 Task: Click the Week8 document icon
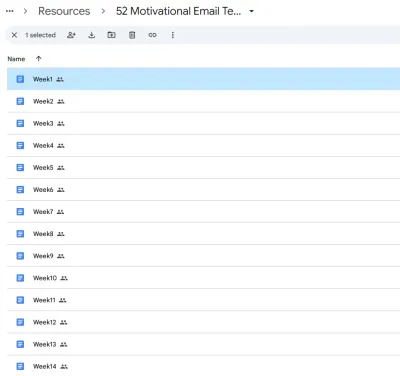20,234
